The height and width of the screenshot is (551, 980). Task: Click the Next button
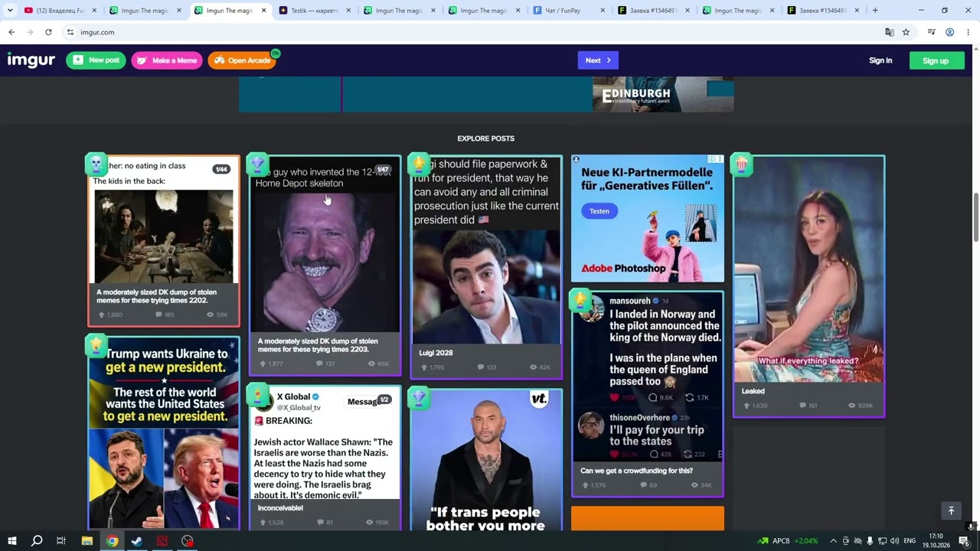click(x=598, y=60)
